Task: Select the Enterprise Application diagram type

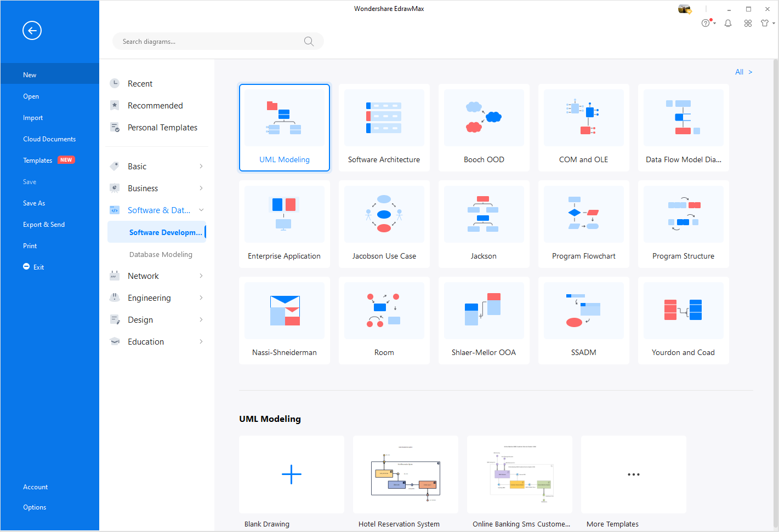Action: pos(285,224)
